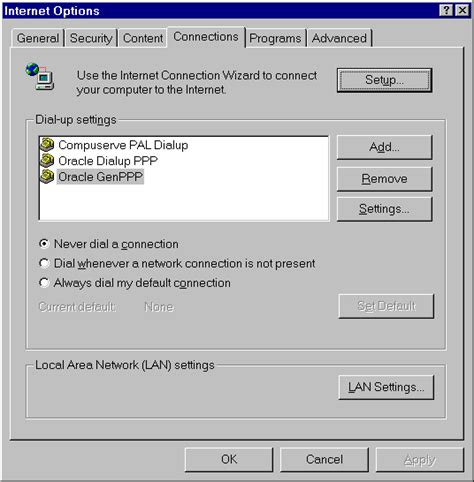
Task: Open the Programs tab
Action: 275,38
